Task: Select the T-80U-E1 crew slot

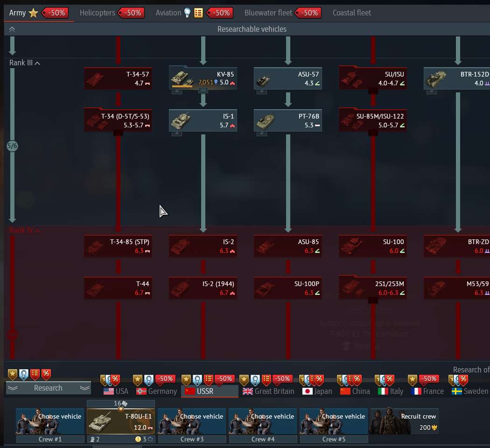Action: (121, 421)
